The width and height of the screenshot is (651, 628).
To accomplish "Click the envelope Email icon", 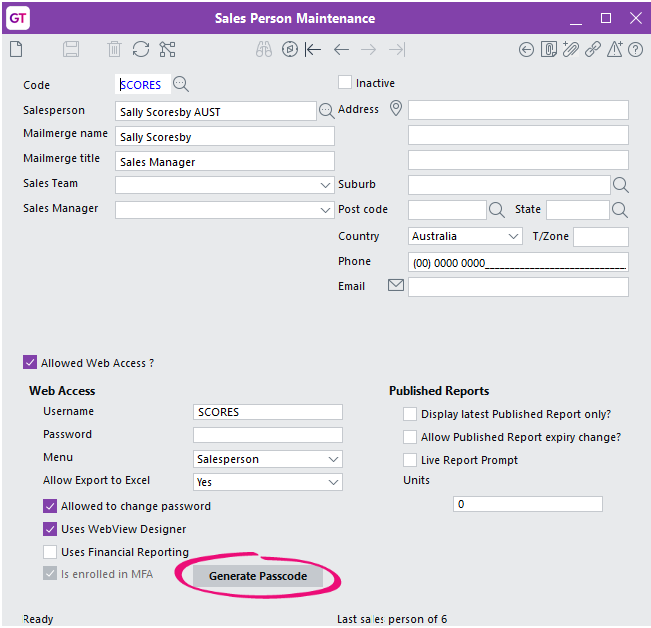I will pyautogui.click(x=396, y=285).
